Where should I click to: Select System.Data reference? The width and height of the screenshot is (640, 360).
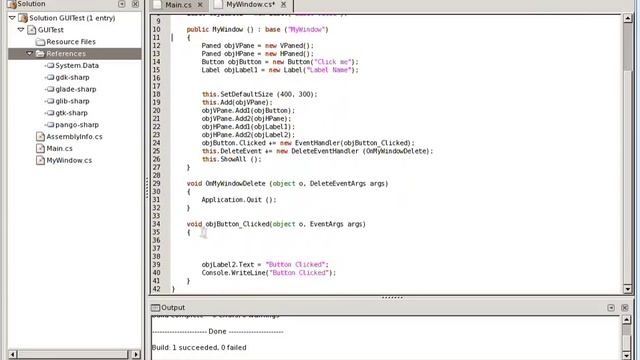[77, 65]
